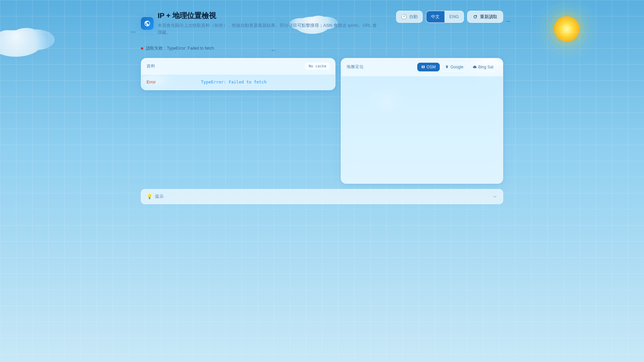Screen dimensions: 644x362
Task: Click the IP + 地理位置檢視 title
Action: tap(187, 16)
